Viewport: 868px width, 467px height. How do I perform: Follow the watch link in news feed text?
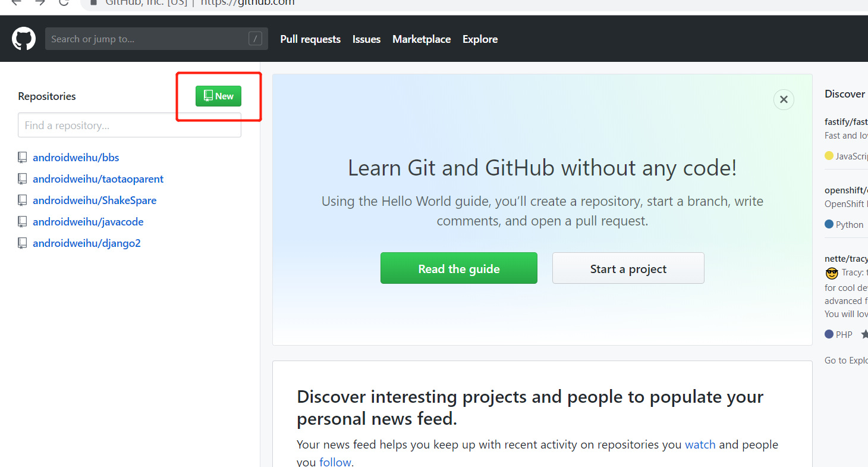point(700,444)
